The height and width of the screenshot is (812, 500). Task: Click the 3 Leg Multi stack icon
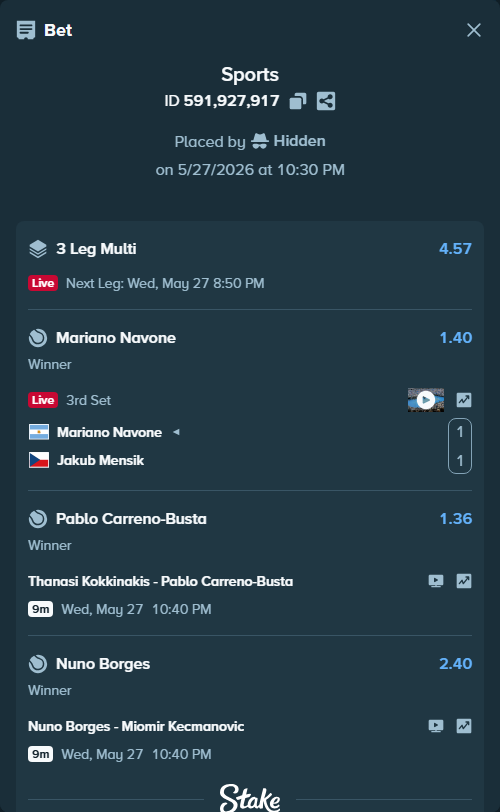pyautogui.click(x=38, y=249)
